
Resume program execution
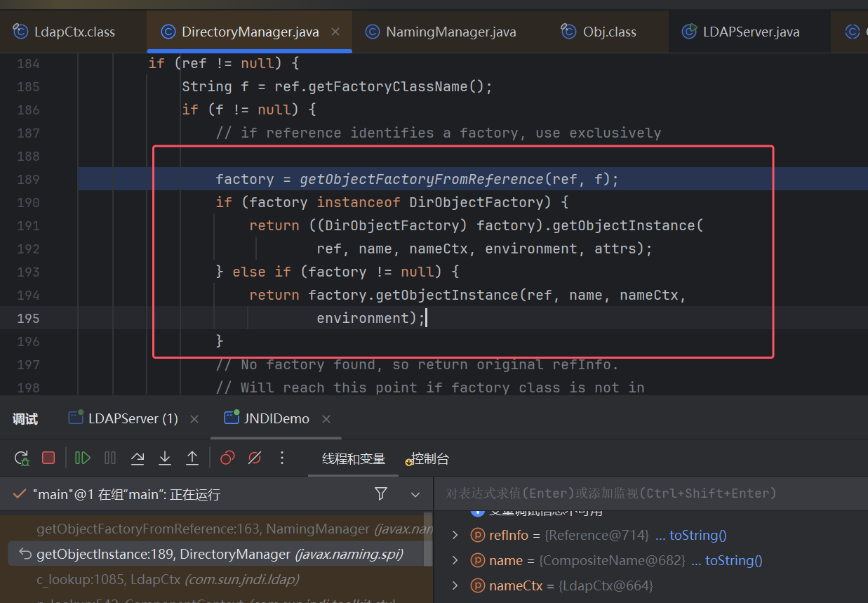[x=83, y=458]
